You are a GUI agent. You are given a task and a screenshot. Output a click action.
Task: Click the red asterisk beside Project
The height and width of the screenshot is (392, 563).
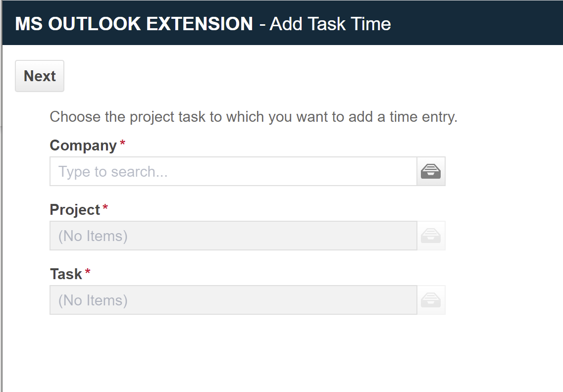pyautogui.click(x=105, y=207)
